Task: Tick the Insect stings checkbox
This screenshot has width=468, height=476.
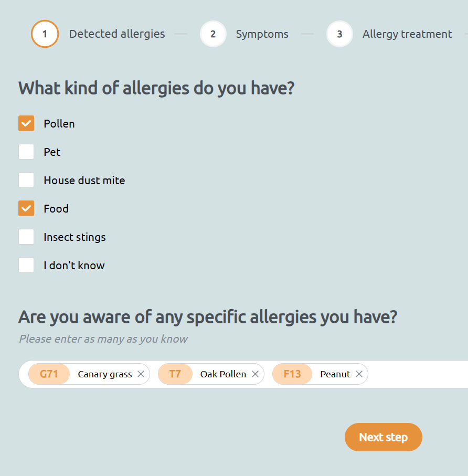Action: 26,237
